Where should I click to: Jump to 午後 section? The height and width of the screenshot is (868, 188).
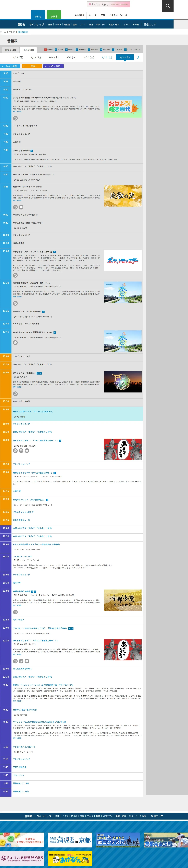point(32,66)
